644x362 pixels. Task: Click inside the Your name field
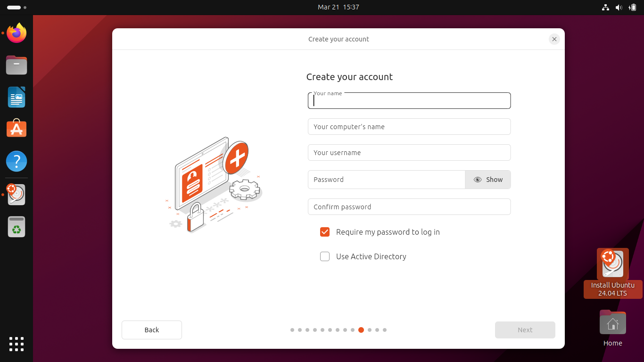click(x=409, y=100)
